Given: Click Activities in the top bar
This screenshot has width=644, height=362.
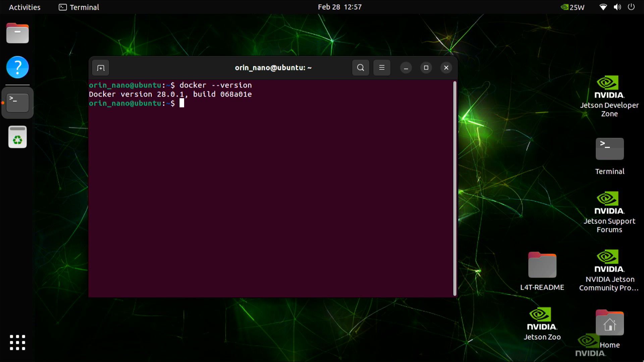Looking at the screenshot, I should click(24, 7).
